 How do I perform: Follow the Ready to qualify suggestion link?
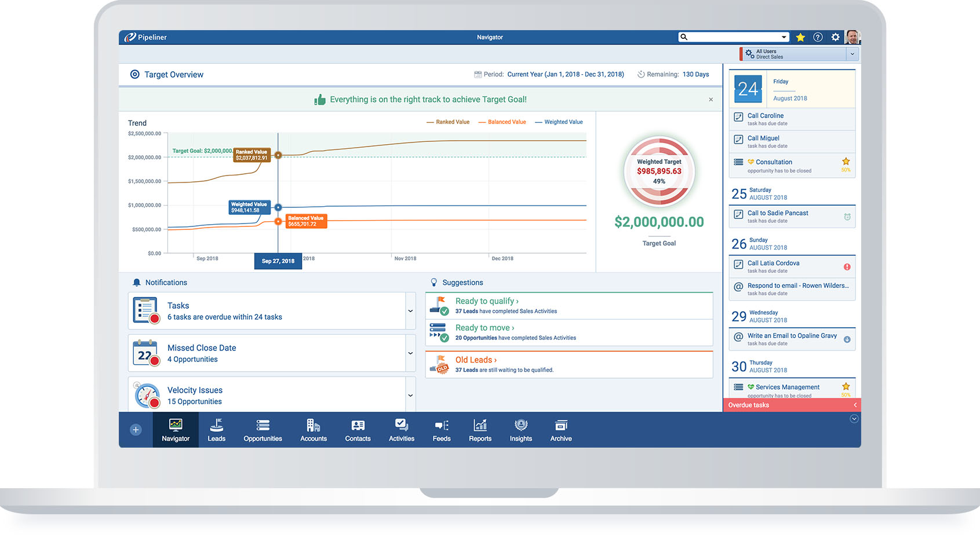pyautogui.click(x=486, y=301)
